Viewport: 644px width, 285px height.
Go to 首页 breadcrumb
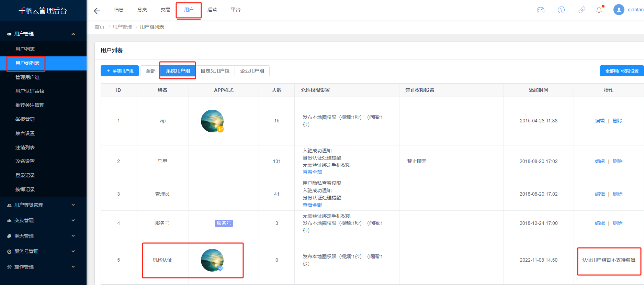100,27
